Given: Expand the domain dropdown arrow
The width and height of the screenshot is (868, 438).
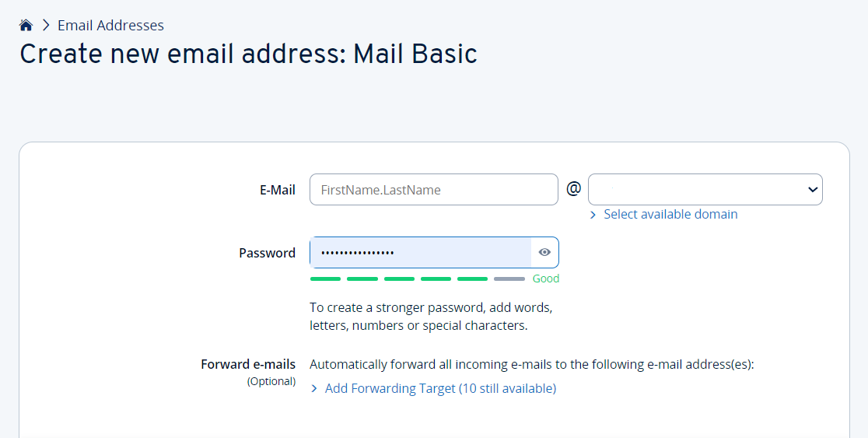Looking at the screenshot, I should tap(812, 189).
